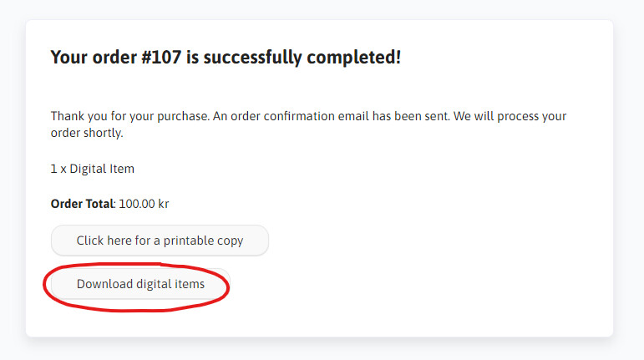
Task: Click the Download digital items button
Action: [140, 284]
